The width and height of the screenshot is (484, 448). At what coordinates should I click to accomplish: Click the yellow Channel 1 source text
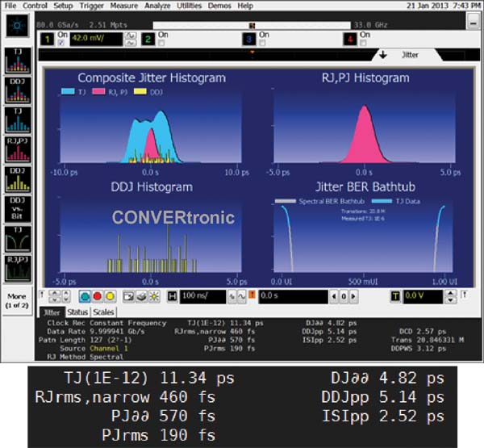(109, 349)
